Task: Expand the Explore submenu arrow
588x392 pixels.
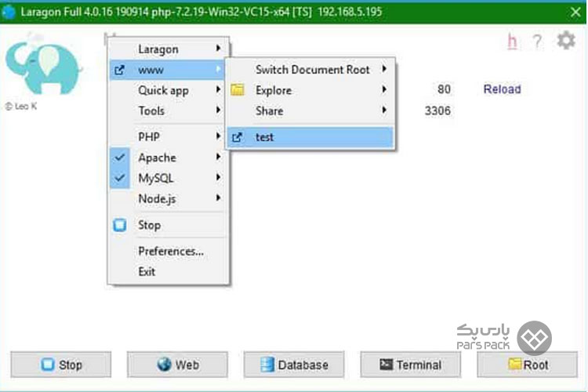Action: pos(384,89)
